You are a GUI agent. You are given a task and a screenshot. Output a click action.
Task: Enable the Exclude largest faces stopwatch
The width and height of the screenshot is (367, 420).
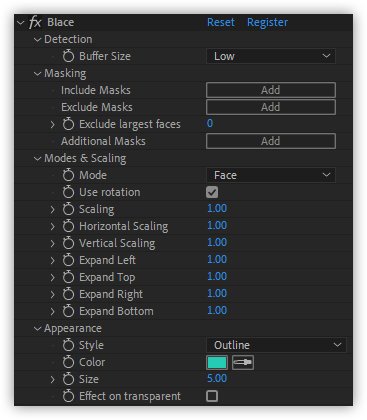click(68, 124)
